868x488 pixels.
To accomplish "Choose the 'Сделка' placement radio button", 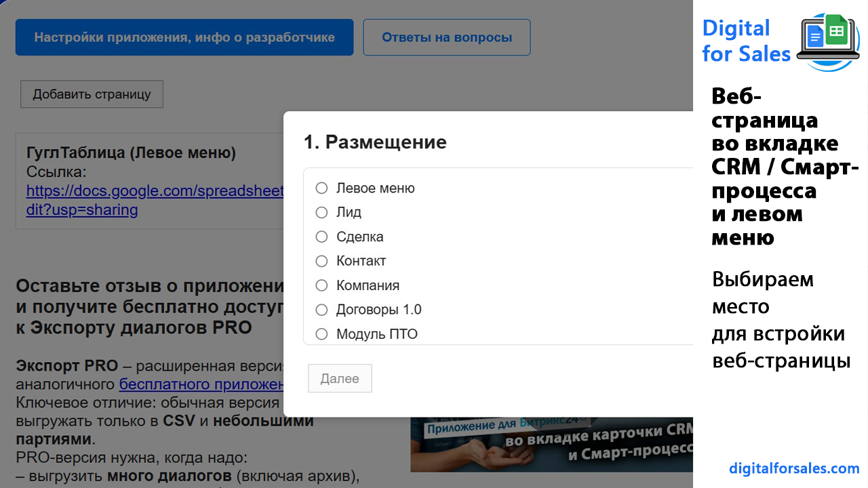I will [322, 237].
